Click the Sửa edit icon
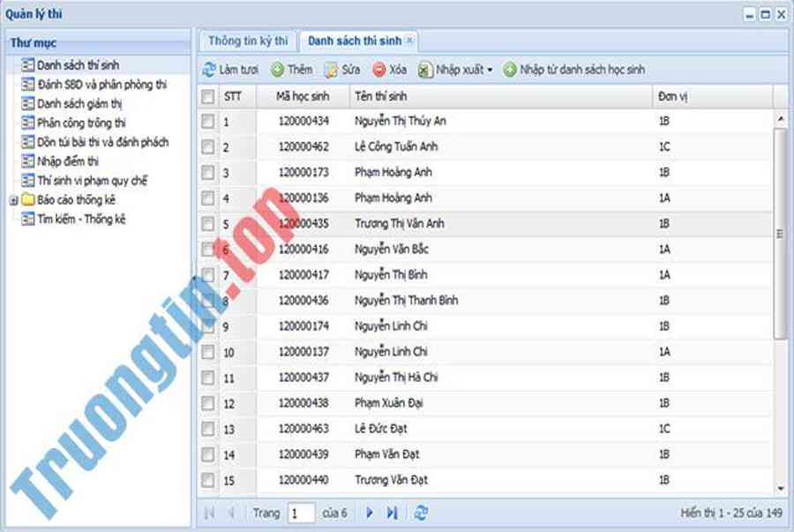The width and height of the screenshot is (794, 532). [x=331, y=70]
